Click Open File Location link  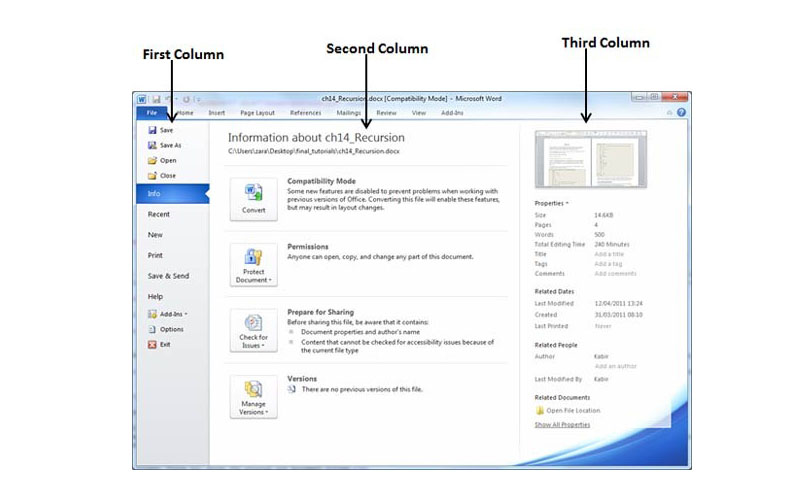click(x=573, y=410)
